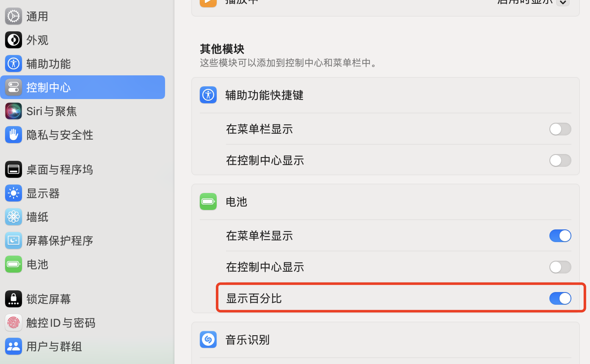Open 用户与群组 via its people icon
Viewport: 590px width, 364px height.
click(x=13, y=346)
